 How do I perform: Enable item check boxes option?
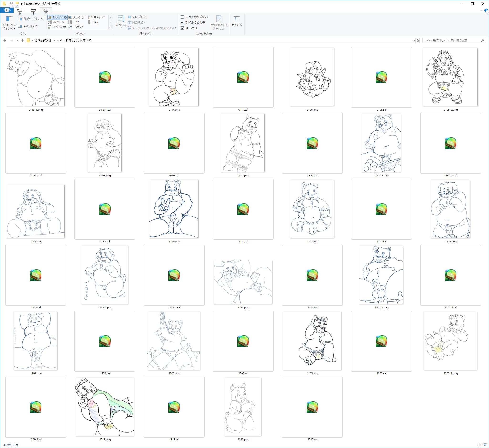182,17
